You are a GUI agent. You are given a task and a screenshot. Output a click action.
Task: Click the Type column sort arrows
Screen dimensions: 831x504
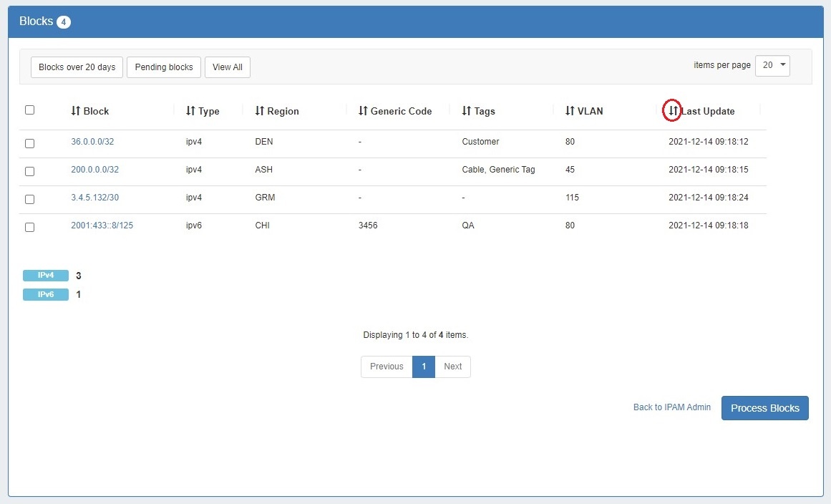coord(190,111)
